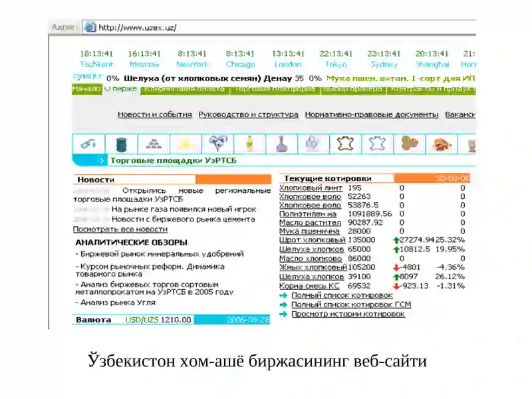This screenshot has width=532, height=399.
Task: Click arrow icon beside котировок ГСМ link
Action: [x=283, y=305]
